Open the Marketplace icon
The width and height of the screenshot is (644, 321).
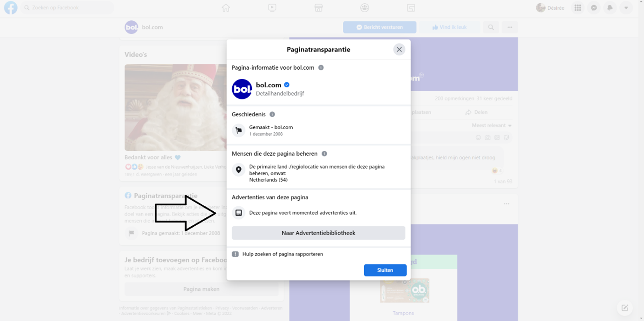[318, 8]
